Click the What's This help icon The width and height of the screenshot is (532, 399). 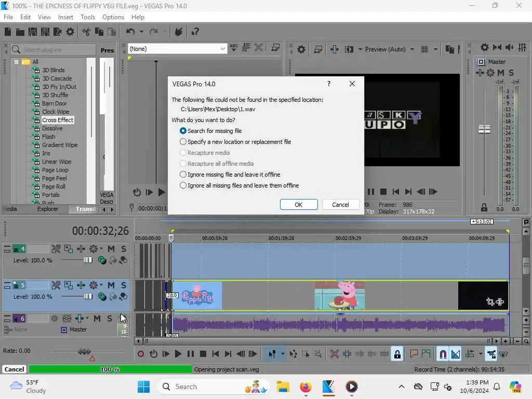pyautogui.click(x=195, y=32)
